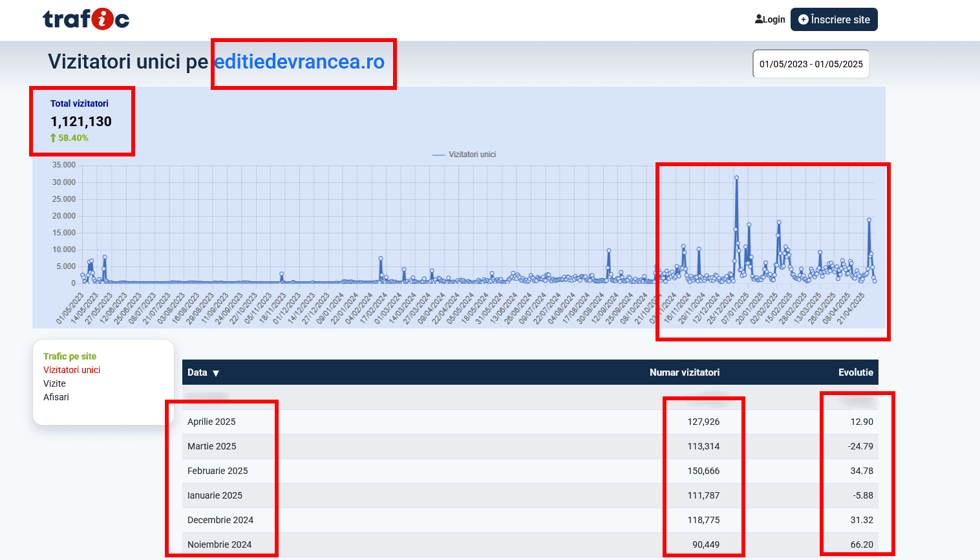
Task: Click the Login user icon
Action: point(759,19)
